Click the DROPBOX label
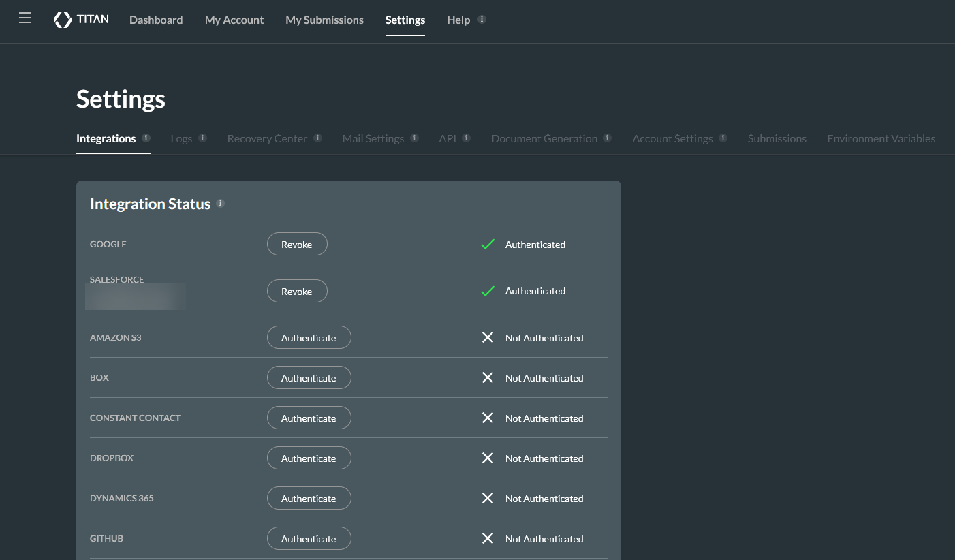Image resolution: width=955 pixels, height=560 pixels. 112,458
